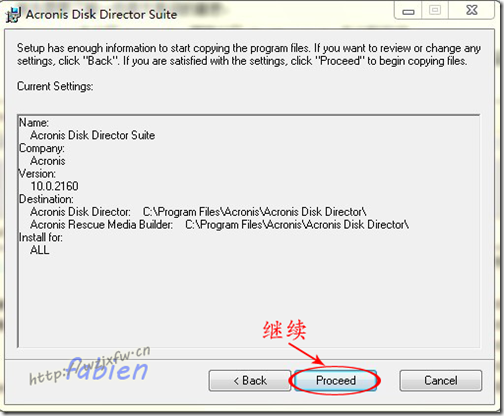Go back with the Back button
This screenshot has height=416, width=504.
tap(250, 380)
